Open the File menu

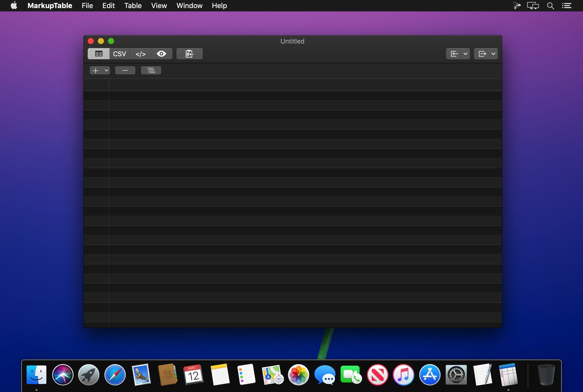point(87,6)
